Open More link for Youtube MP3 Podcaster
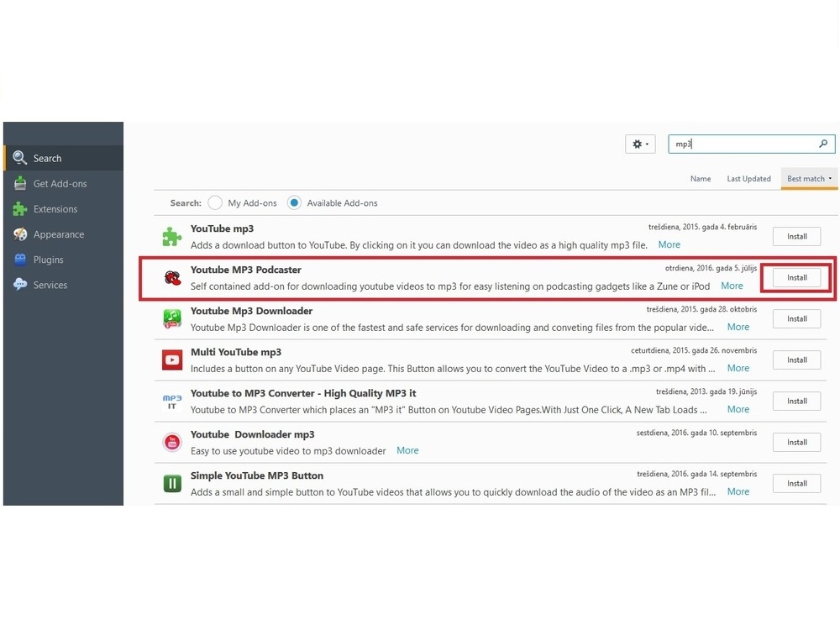Image resolution: width=840 pixels, height=630 pixels. click(732, 286)
